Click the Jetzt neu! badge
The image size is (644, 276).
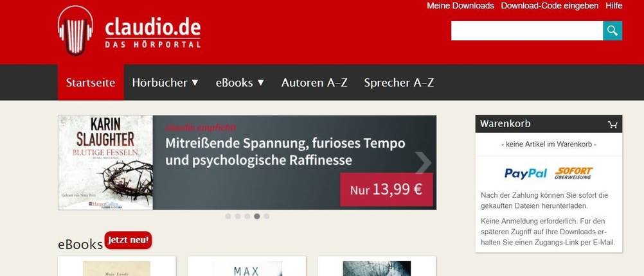128,240
